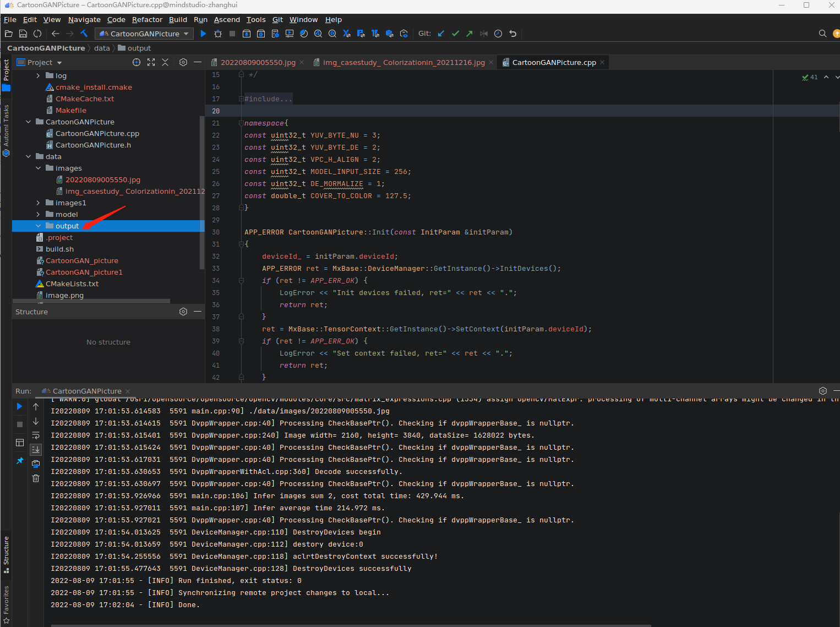Click the Git update project arrow

coord(441,34)
